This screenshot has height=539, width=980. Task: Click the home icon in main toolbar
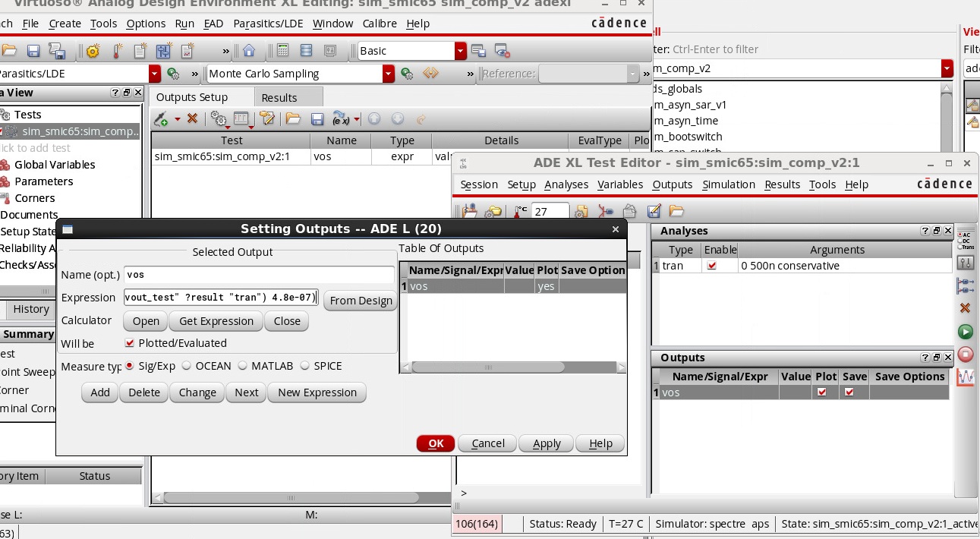point(249,51)
